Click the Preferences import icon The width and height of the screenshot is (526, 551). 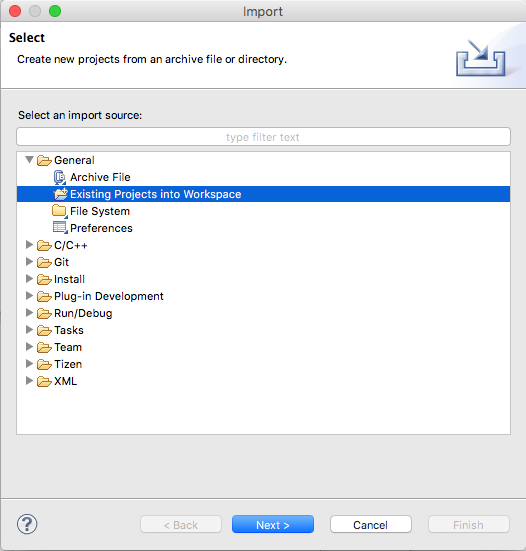click(x=60, y=228)
